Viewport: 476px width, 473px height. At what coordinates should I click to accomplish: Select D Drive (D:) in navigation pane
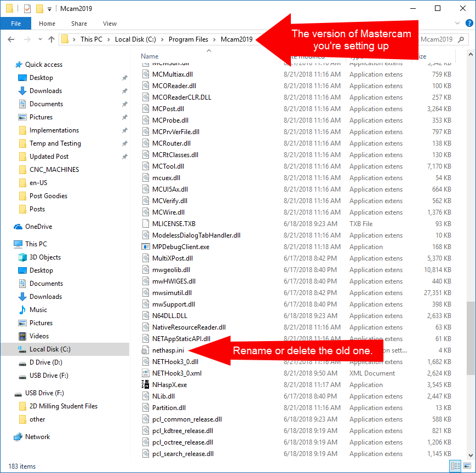[45, 362]
